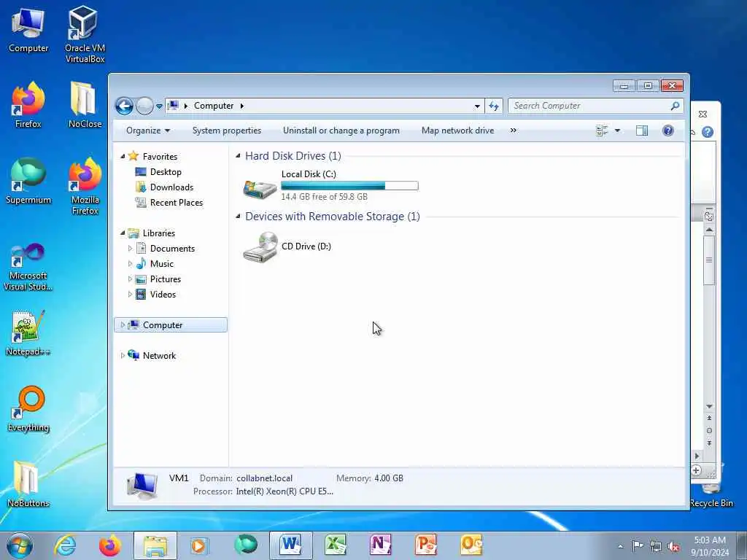This screenshot has width=747, height=560.
Task: Open the view options dropdown arrow
Action: (617, 131)
